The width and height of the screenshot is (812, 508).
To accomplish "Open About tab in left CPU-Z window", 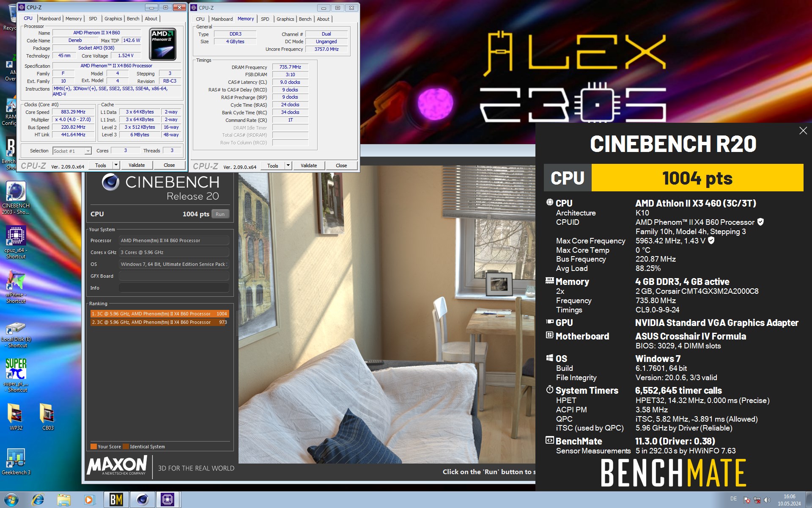I will click(x=151, y=19).
